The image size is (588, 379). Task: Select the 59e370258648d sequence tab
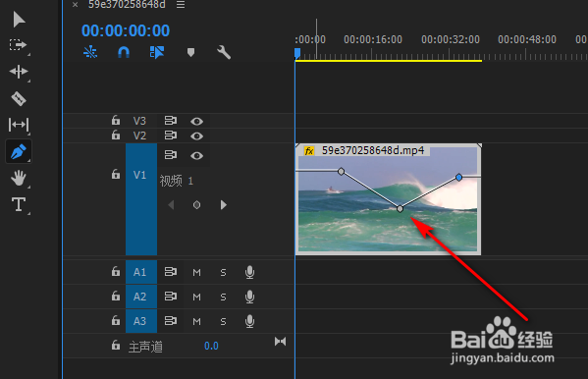(x=127, y=5)
